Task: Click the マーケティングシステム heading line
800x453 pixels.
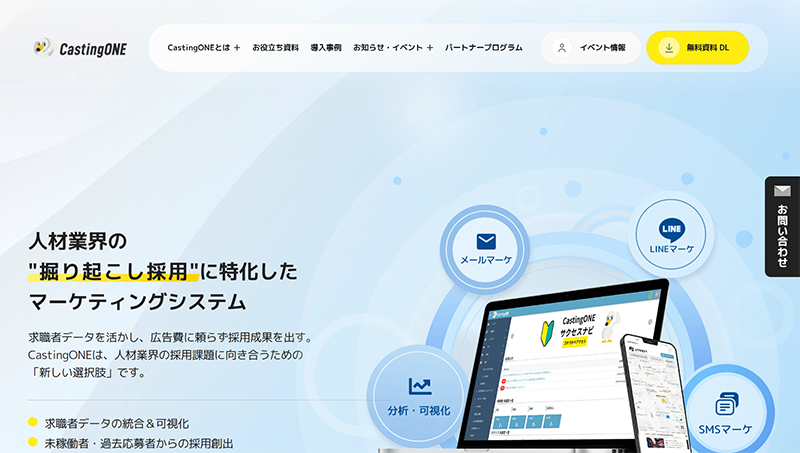Action: [138, 302]
